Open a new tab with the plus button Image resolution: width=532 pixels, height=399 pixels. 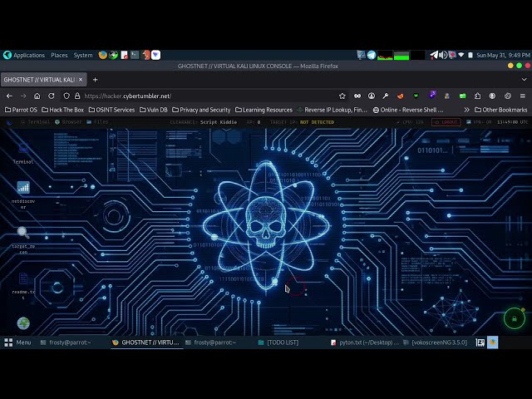pos(96,80)
